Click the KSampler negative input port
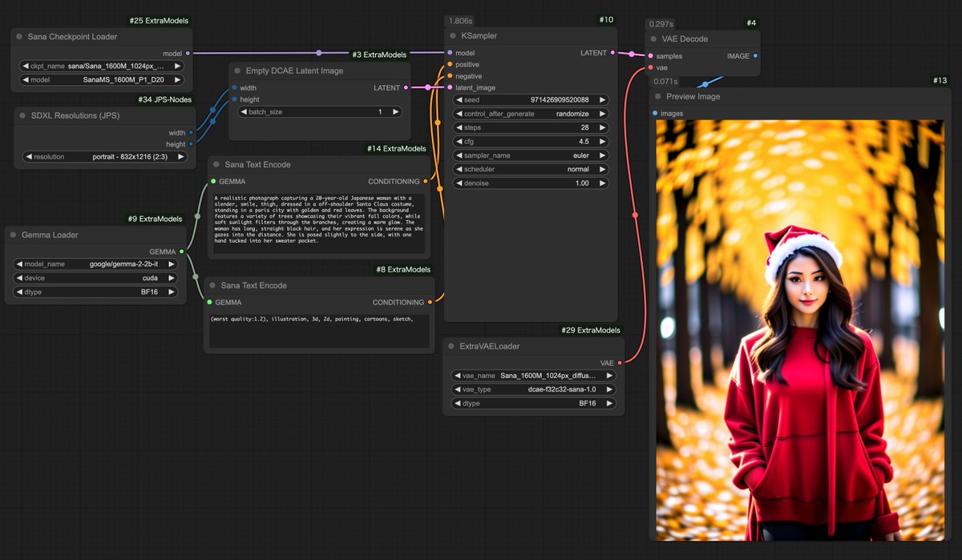Image resolution: width=962 pixels, height=560 pixels. 450,76
